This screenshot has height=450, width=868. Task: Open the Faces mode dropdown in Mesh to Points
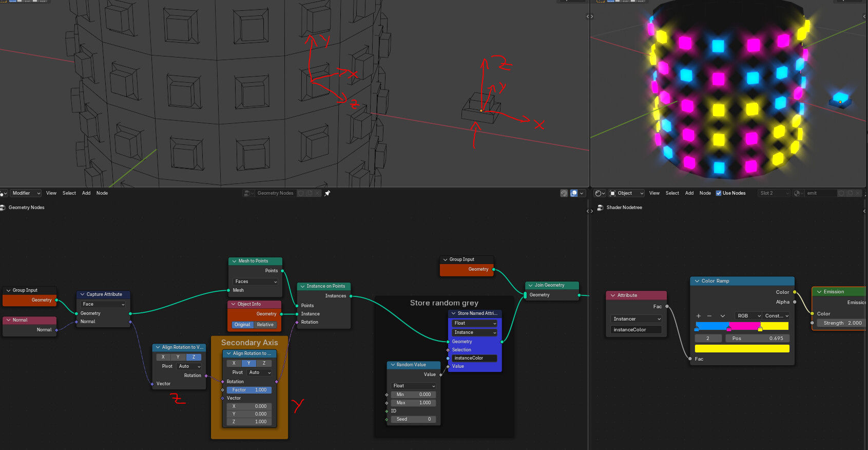(x=256, y=282)
